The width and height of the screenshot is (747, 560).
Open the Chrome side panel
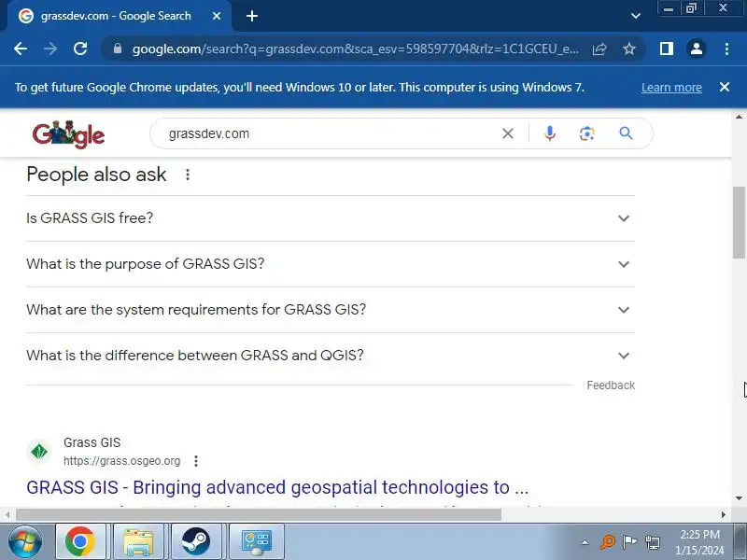click(x=667, y=49)
